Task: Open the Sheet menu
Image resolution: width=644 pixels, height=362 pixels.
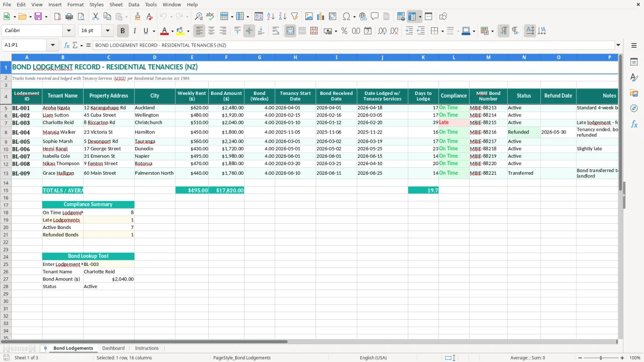Action: tap(116, 4)
